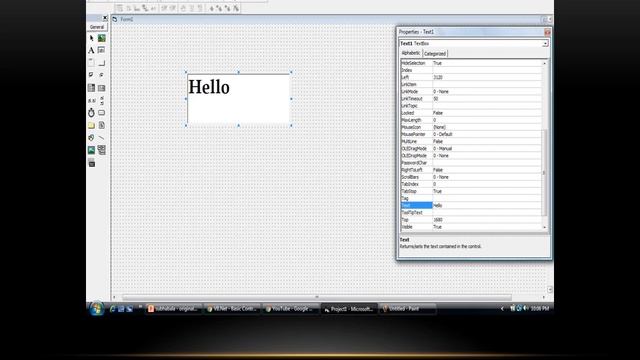Click the Top property value 1680
Screen dimensions: 640x360
point(487,220)
